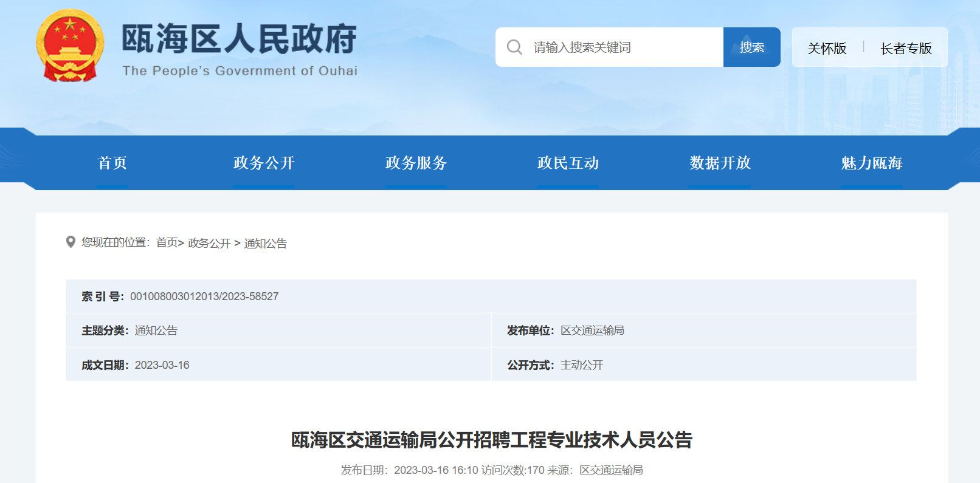Click the index number 001008003012013/2023-58527
The image size is (980, 483).
[204, 296]
